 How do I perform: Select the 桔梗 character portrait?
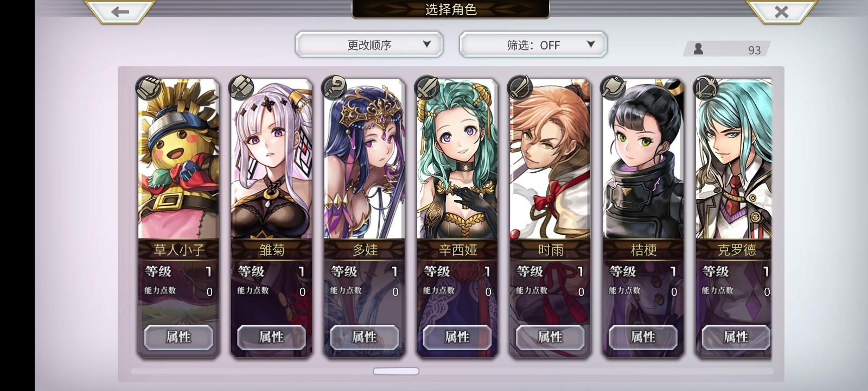click(x=643, y=159)
